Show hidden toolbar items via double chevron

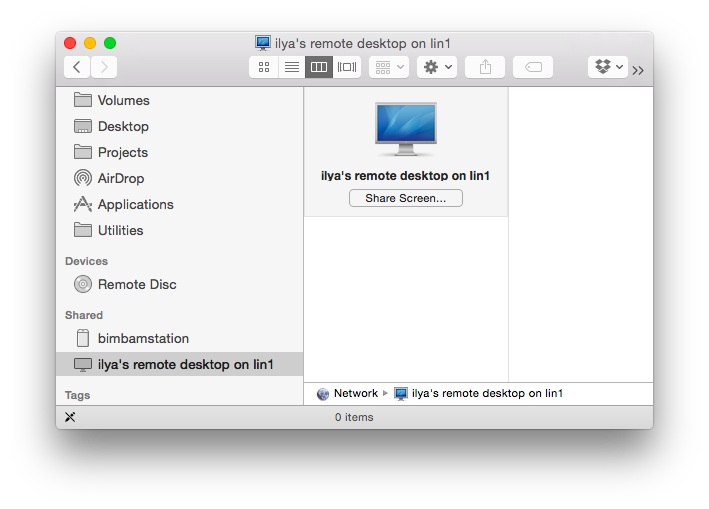[x=638, y=70]
